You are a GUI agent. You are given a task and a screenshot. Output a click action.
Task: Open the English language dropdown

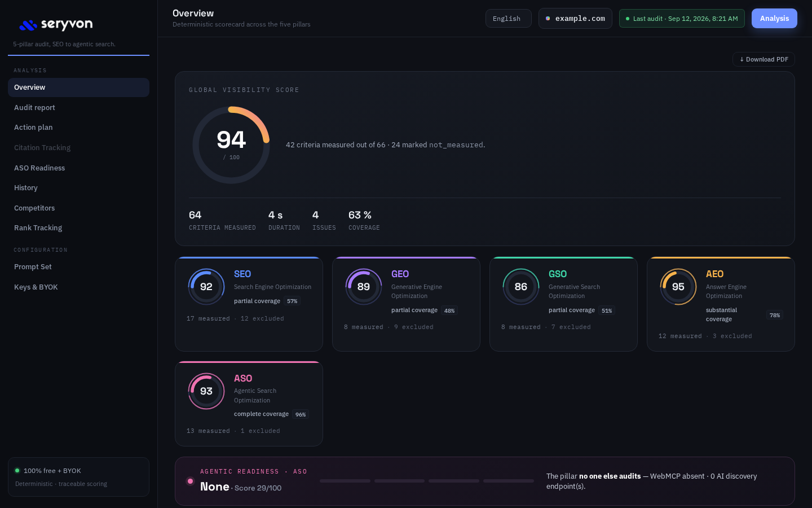click(x=509, y=19)
